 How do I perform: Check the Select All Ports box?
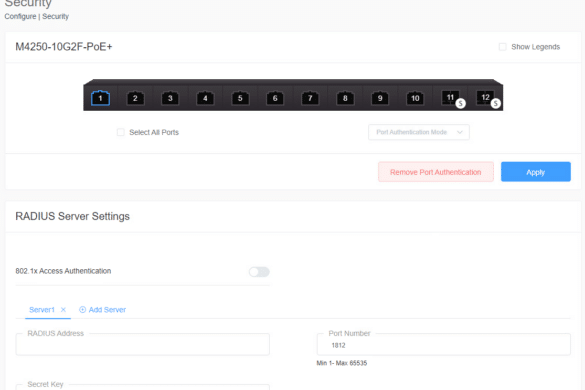(121, 132)
